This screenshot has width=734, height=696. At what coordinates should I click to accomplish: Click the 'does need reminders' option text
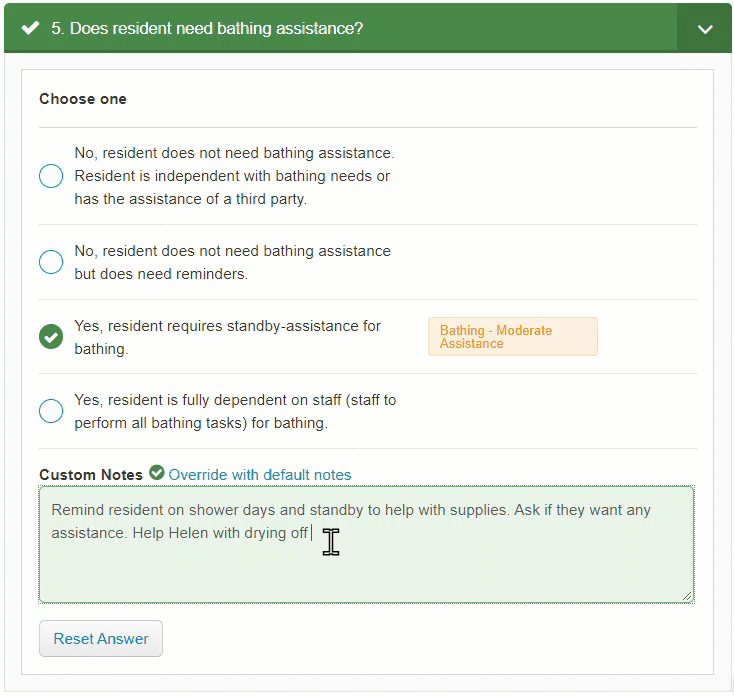[233, 262]
